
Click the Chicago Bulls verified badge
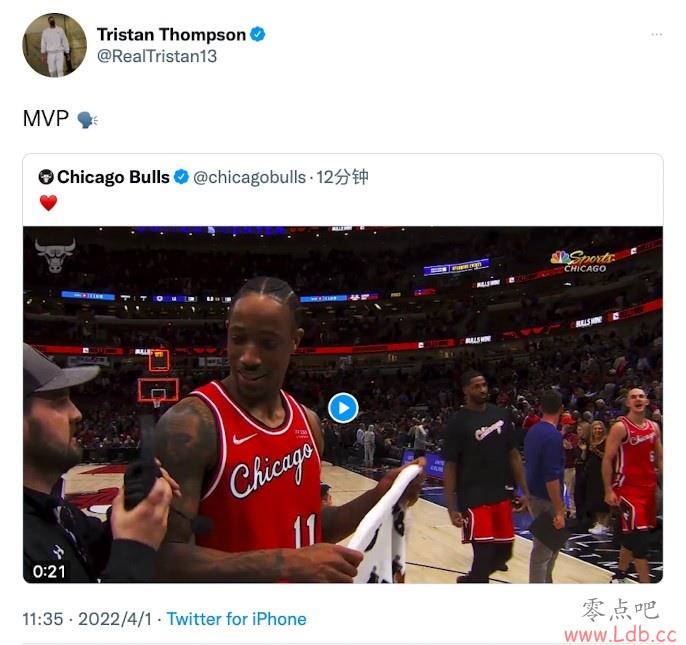(181, 177)
